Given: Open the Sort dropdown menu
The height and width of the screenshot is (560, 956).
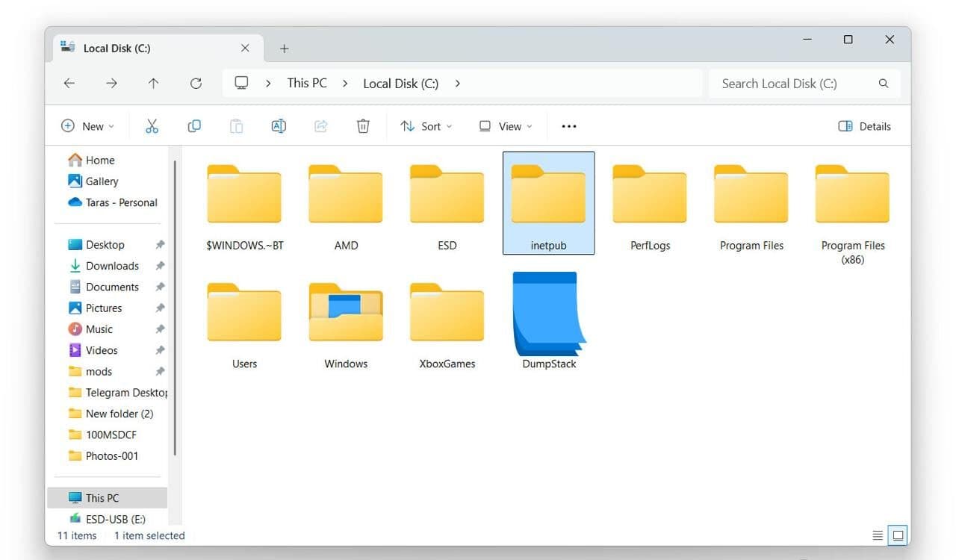Looking at the screenshot, I should point(426,125).
